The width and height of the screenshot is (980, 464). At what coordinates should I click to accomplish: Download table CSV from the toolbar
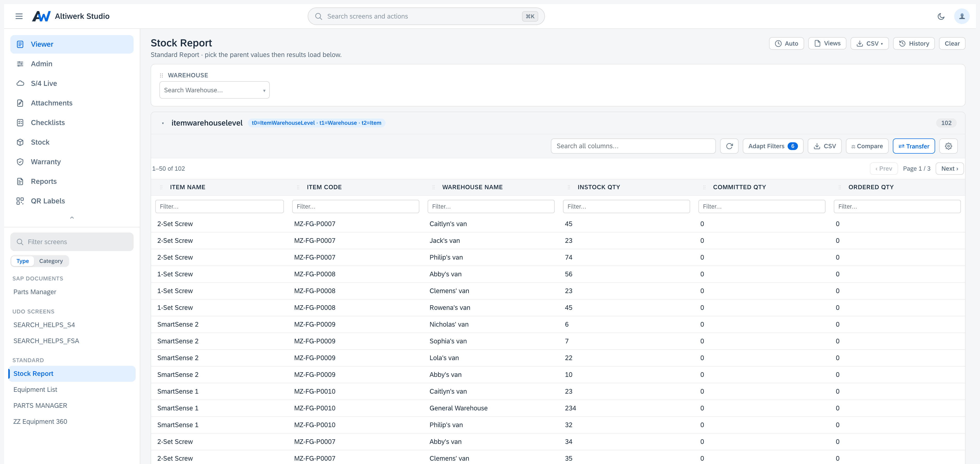click(824, 146)
